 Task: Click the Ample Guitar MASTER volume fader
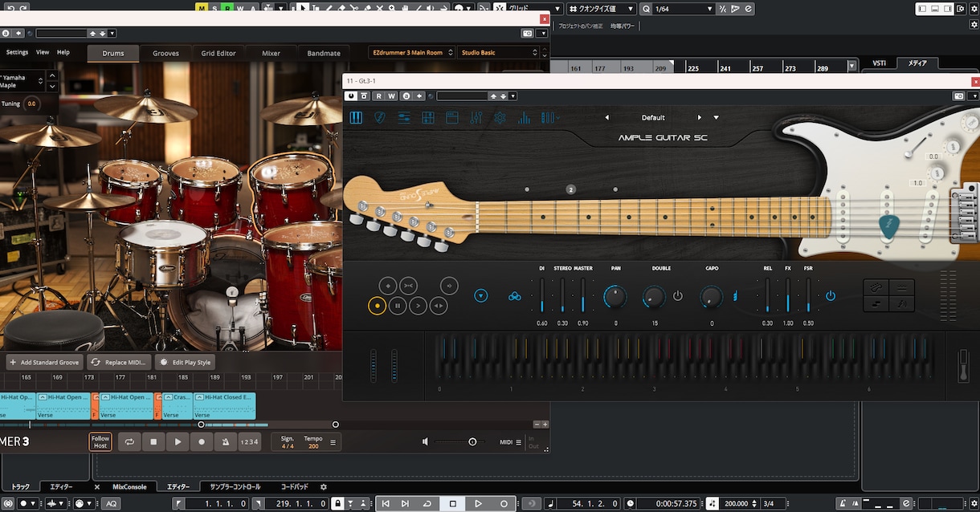tap(583, 296)
